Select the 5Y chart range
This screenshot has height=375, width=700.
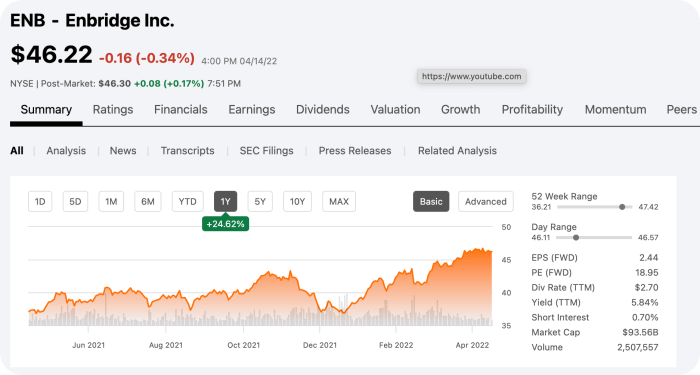pos(260,201)
